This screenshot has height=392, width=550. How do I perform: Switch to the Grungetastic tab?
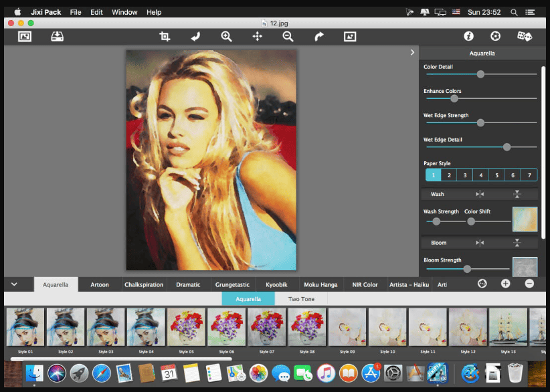[x=232, y=284]
